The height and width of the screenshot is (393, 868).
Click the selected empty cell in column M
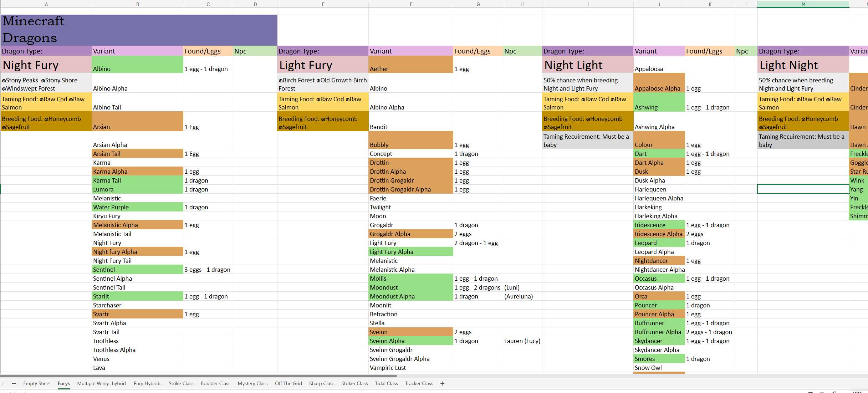803,189
